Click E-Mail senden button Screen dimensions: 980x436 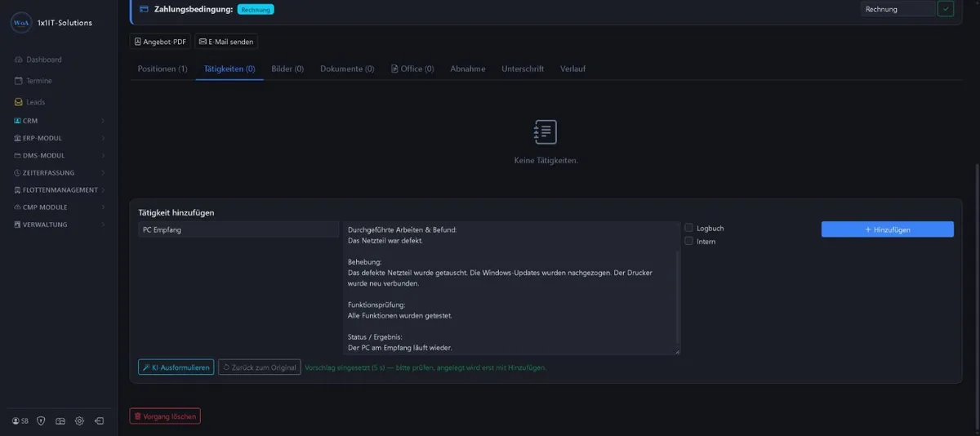226,42
